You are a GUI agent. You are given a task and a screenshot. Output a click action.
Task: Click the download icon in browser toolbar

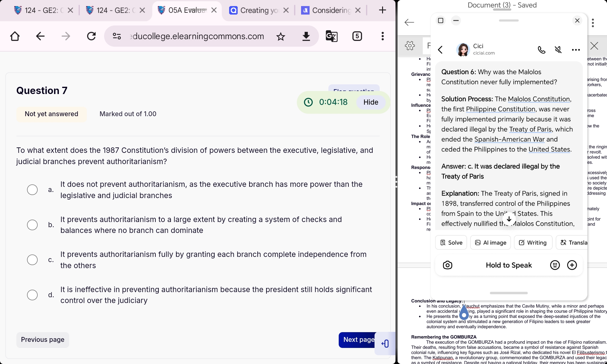point(307,36)
